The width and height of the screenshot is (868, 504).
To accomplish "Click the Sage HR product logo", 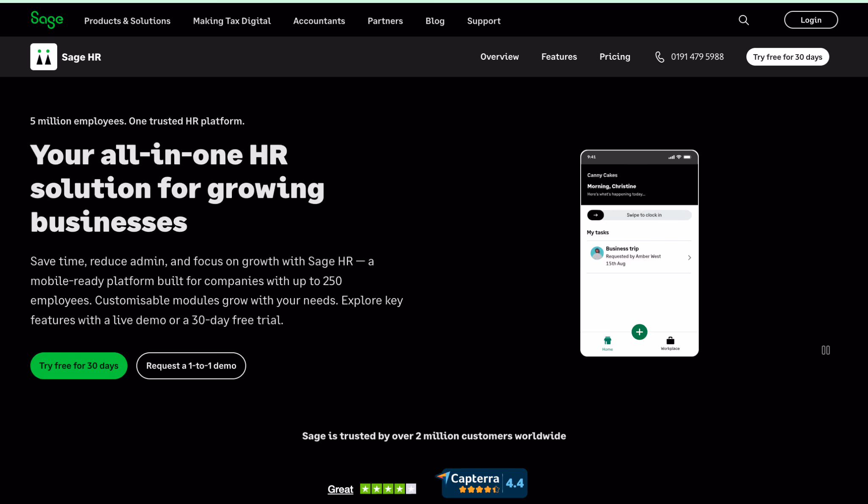I will click(44, 57).
